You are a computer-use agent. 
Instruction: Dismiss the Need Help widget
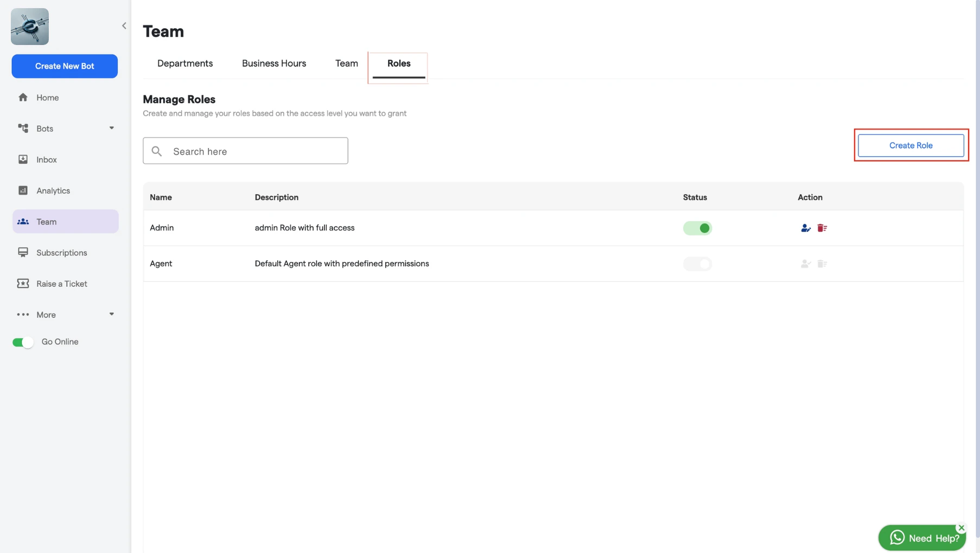click(x=962, y=528)
